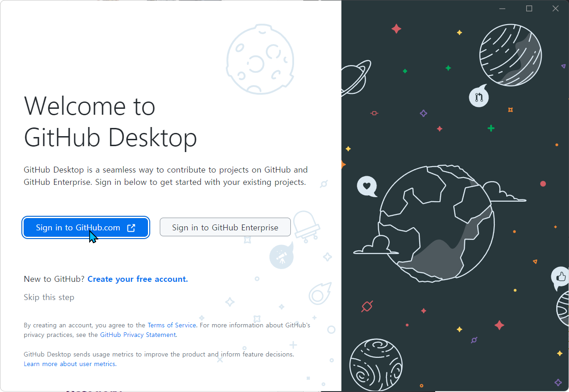
Task: Open the Create your free account link
Action: point(137,279)
